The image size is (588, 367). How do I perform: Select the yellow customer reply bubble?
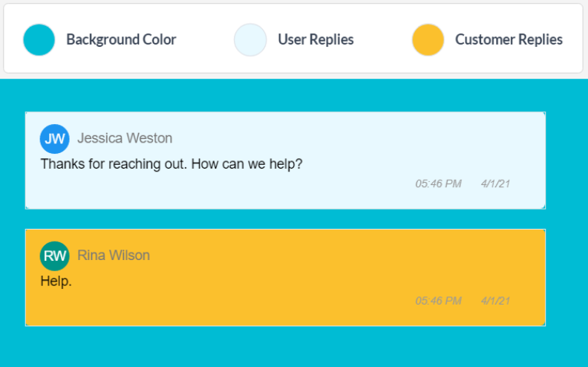(285, 277)
